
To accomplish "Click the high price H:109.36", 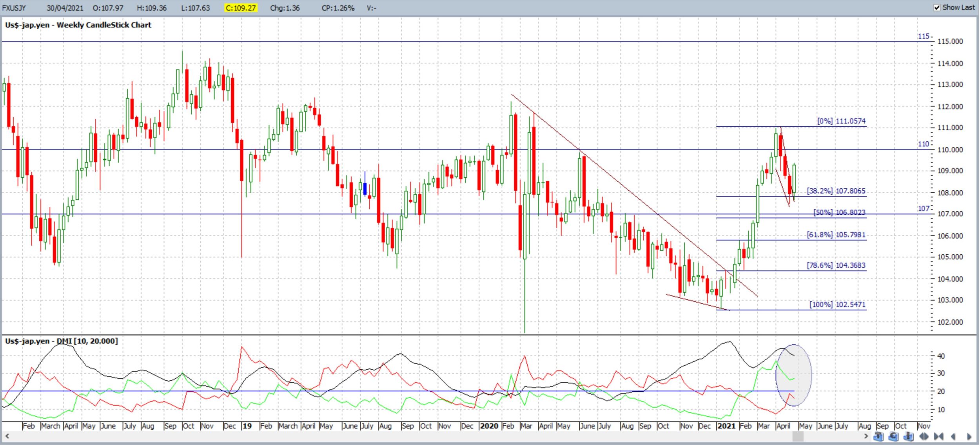I will coord(152,8).
